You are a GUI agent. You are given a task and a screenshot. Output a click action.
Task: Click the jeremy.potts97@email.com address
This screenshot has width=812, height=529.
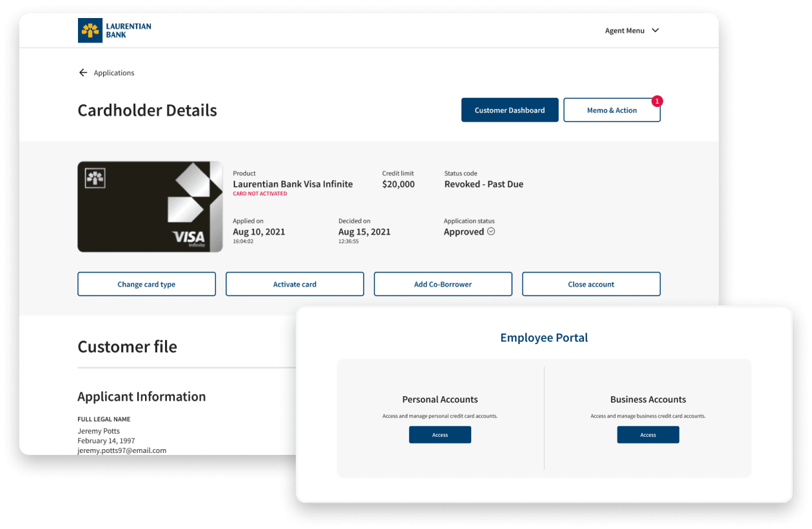pyautogui.click(x=122, y=450)
